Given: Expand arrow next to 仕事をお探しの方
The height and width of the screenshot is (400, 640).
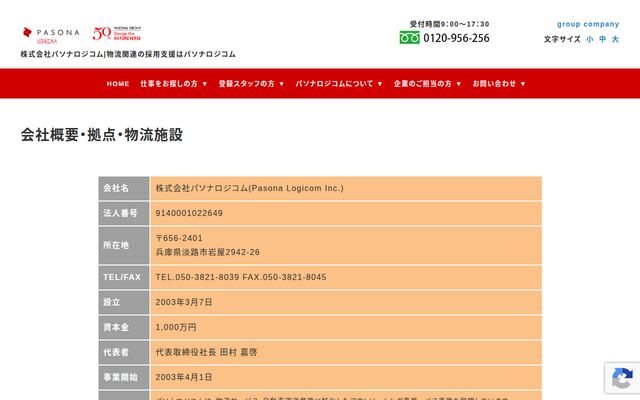Looking at the screenshot, I should click(x=204, y=84).
